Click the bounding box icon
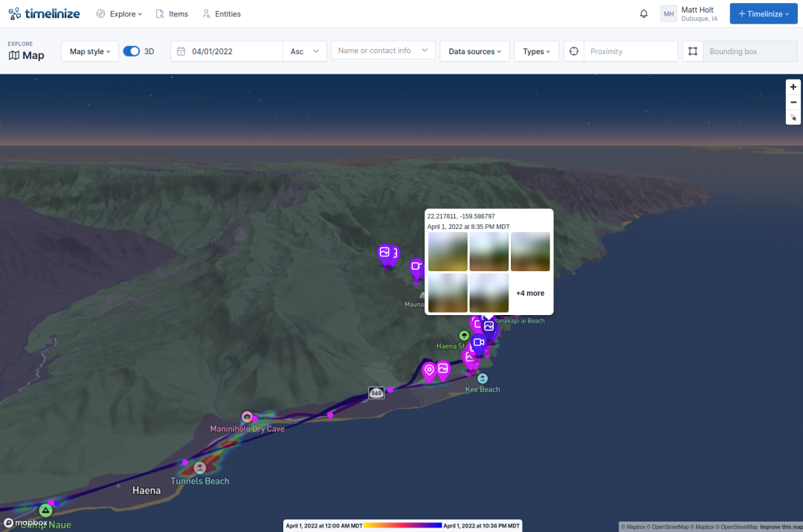Screen dimensions: 803x532 click(x=693, y=51)
